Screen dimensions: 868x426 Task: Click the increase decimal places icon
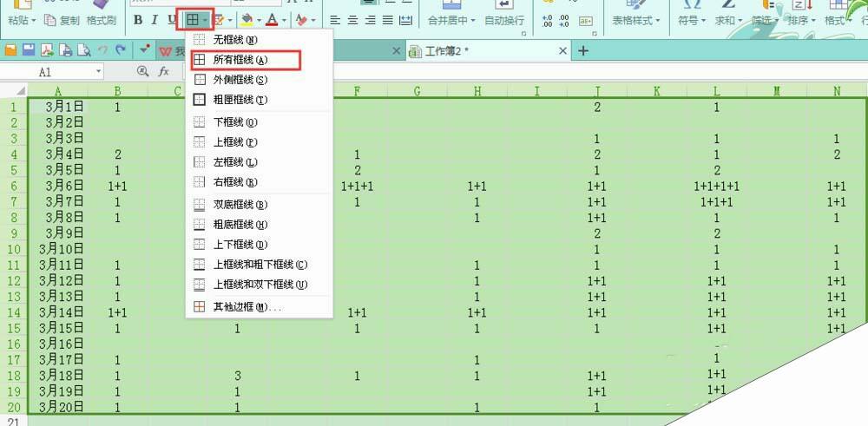(x=547, y=21)
